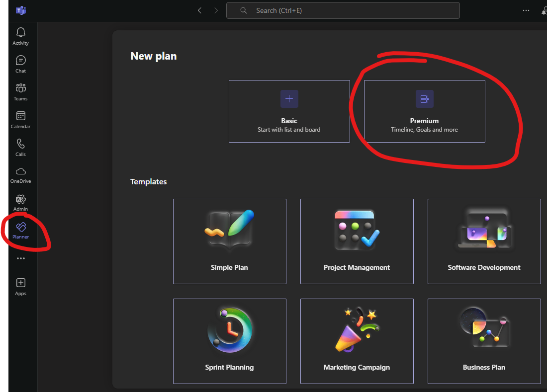Click the 'New plan' heading
This screenshot has height=392, width=547.
154,56
